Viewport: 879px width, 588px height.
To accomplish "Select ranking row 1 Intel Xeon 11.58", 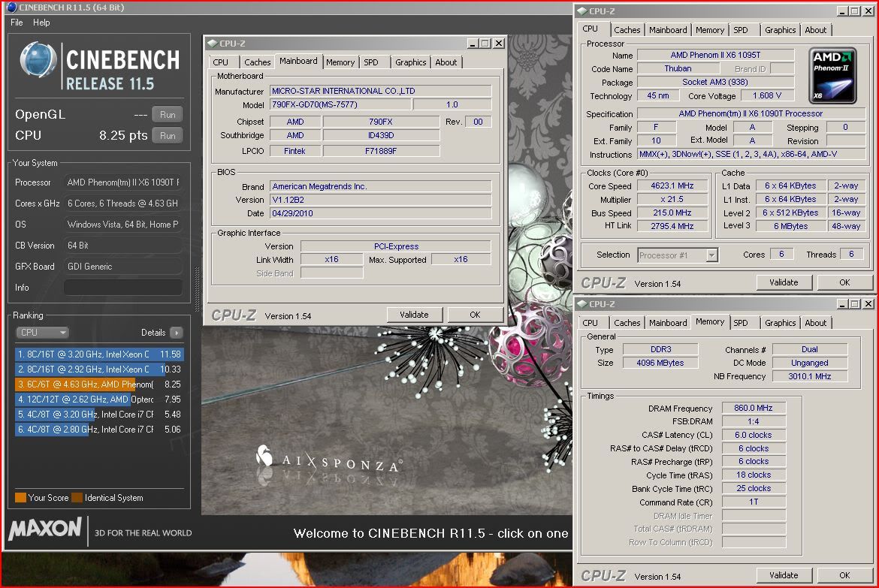I will point(99,354).
